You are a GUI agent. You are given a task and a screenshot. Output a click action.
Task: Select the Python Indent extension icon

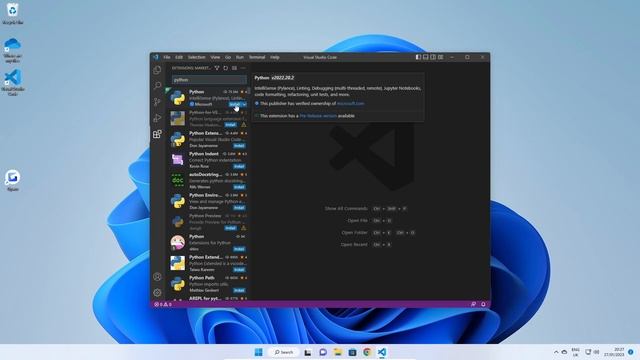point(178,160)
